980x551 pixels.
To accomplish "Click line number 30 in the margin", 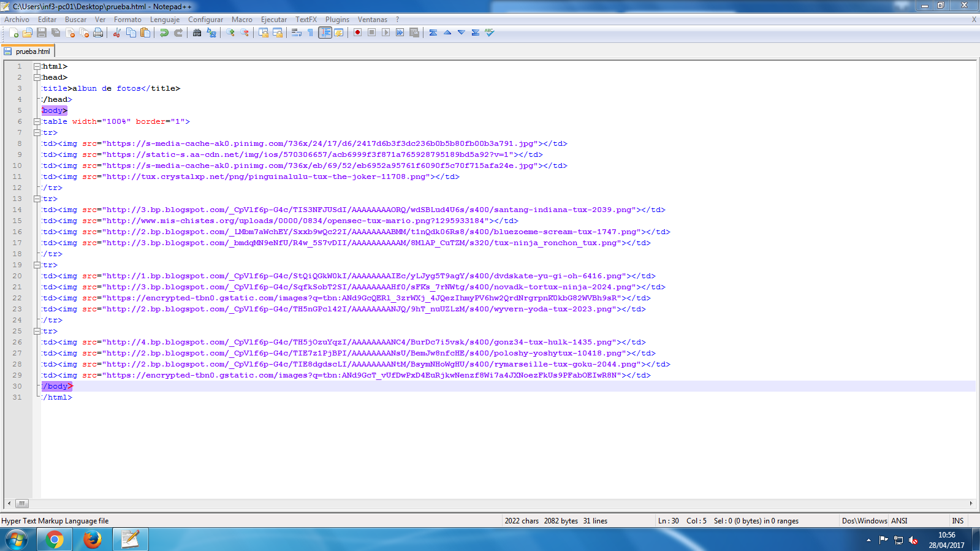I will [17, 386].
